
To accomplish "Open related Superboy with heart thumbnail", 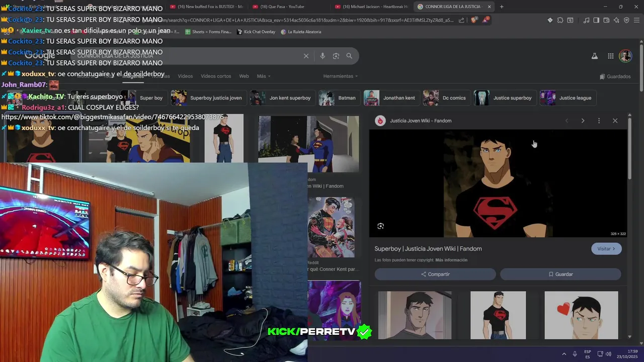I will [x=581, y=315].
